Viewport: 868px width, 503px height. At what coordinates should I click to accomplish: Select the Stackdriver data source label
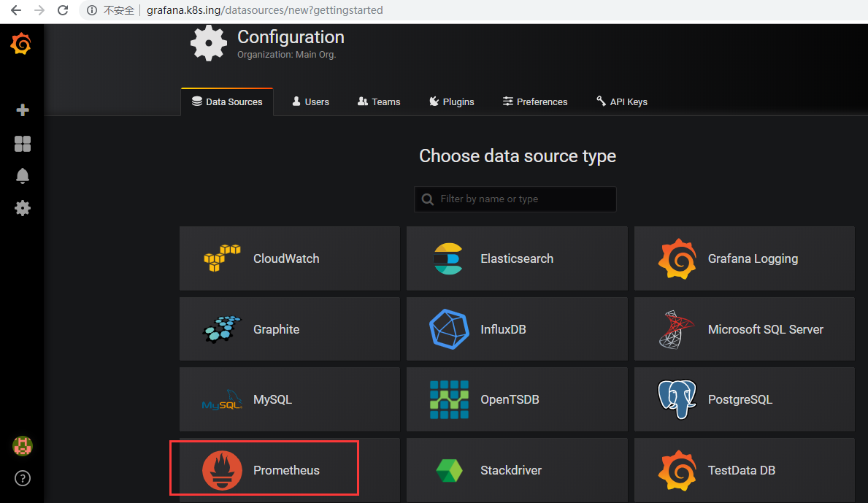tap(511, 470)
